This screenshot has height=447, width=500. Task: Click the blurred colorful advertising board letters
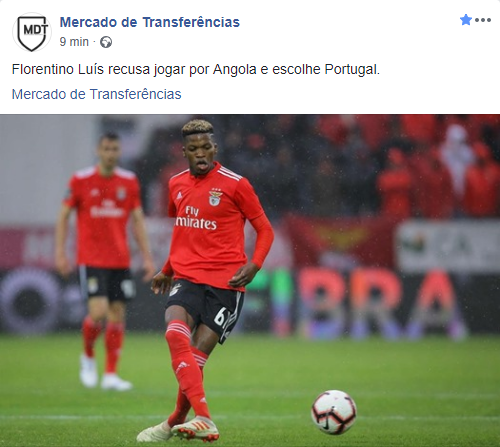[377, 302]
